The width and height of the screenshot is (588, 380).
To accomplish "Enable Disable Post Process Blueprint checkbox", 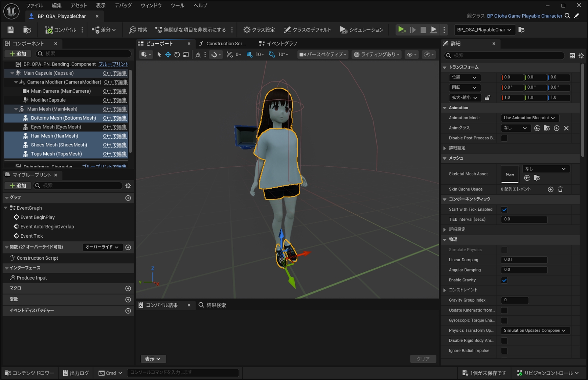I will (504, 138).
